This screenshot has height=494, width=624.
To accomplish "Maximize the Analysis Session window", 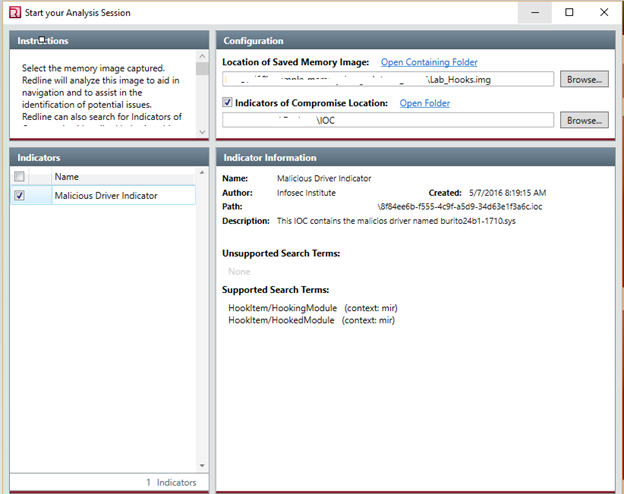I will [569, 13].
